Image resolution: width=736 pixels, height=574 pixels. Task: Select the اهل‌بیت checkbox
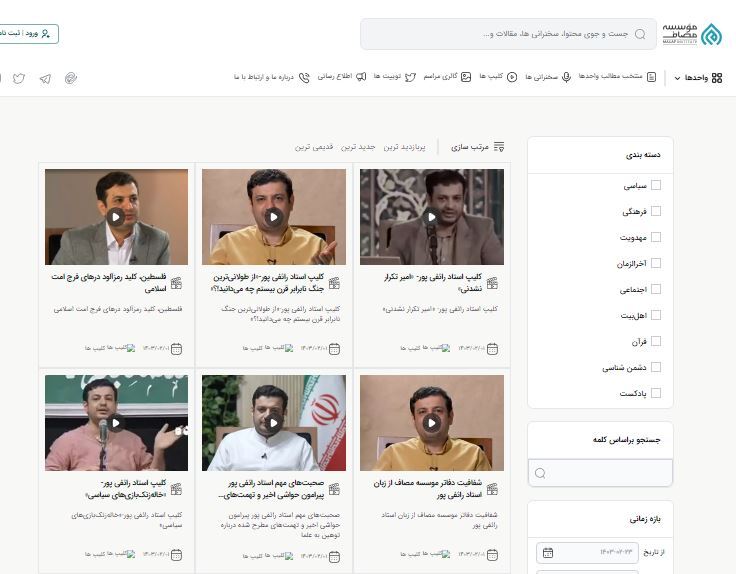tap(656, 315)
